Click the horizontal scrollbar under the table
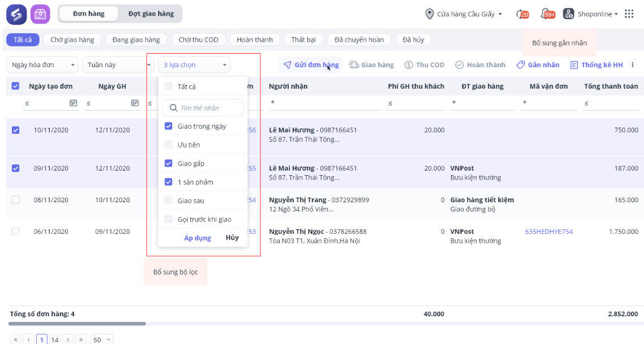Image resolution: width=644 pixels, height=344 pixels. point(77,324)
